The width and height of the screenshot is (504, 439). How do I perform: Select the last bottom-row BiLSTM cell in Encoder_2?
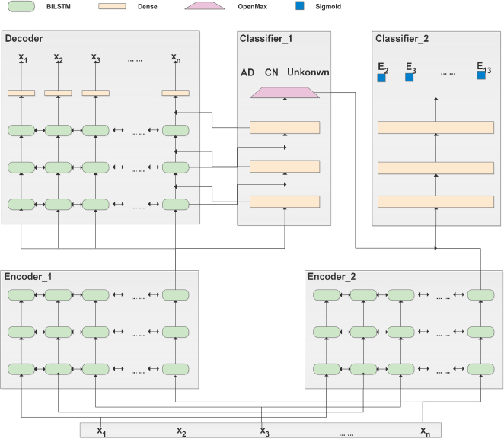click(x=481, y=369)
